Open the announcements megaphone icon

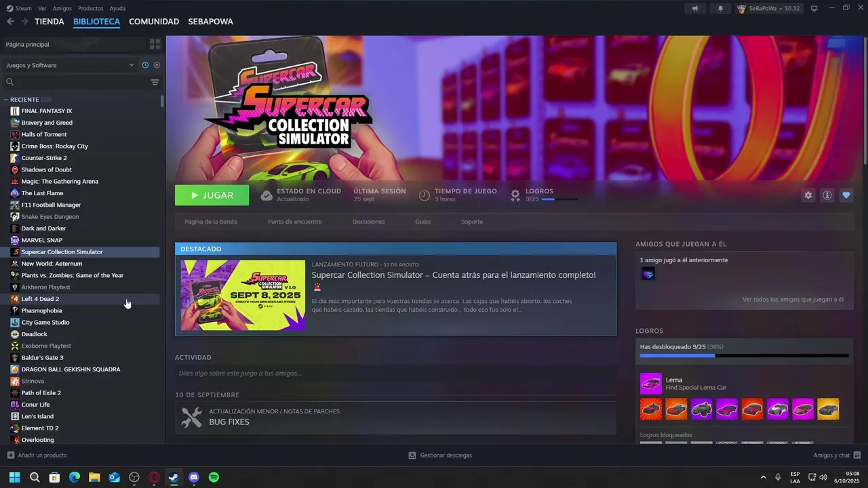coord(695,8)
